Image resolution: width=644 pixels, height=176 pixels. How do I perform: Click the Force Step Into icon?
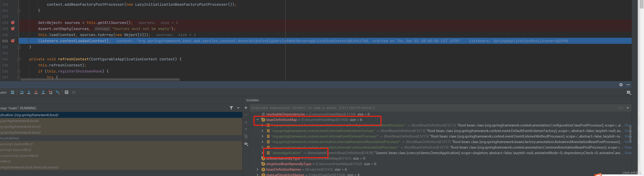36,92
